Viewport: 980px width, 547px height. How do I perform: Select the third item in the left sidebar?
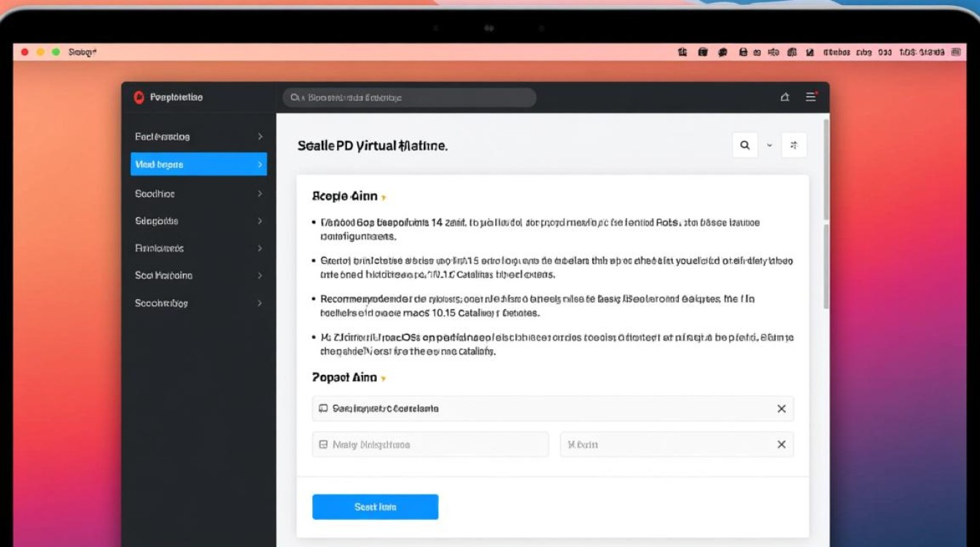tap(198, 194)
